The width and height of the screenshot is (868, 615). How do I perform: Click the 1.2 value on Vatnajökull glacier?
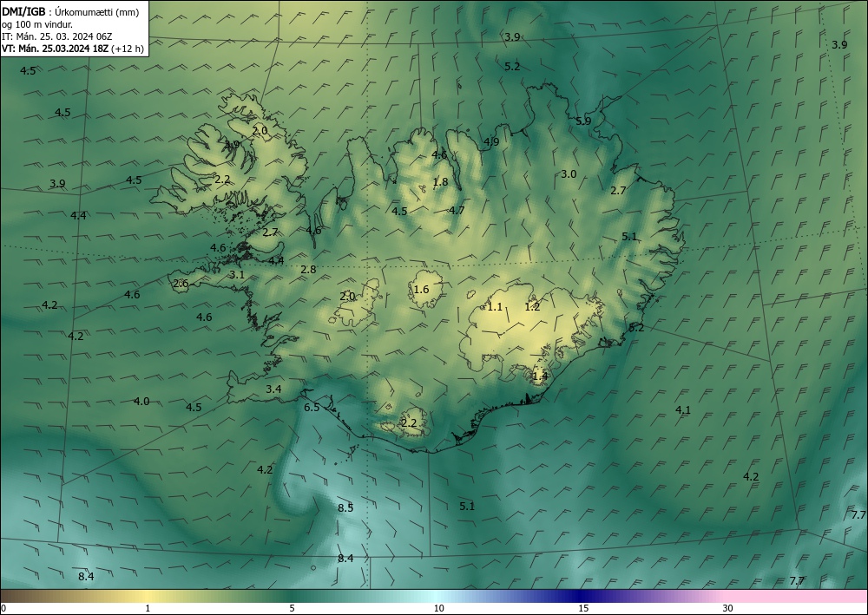click(532, 306)
